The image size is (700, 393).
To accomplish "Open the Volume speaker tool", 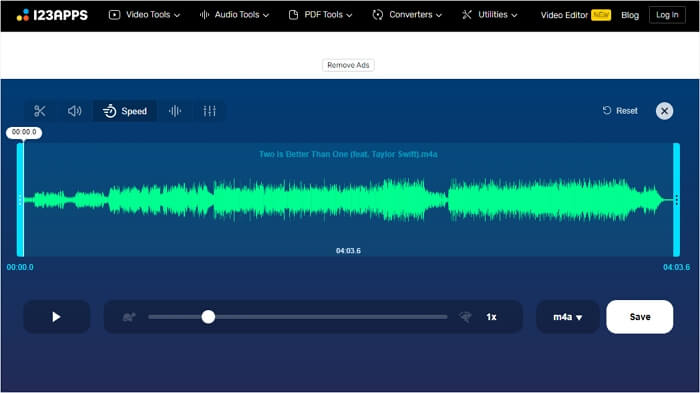I will (74, 111).
